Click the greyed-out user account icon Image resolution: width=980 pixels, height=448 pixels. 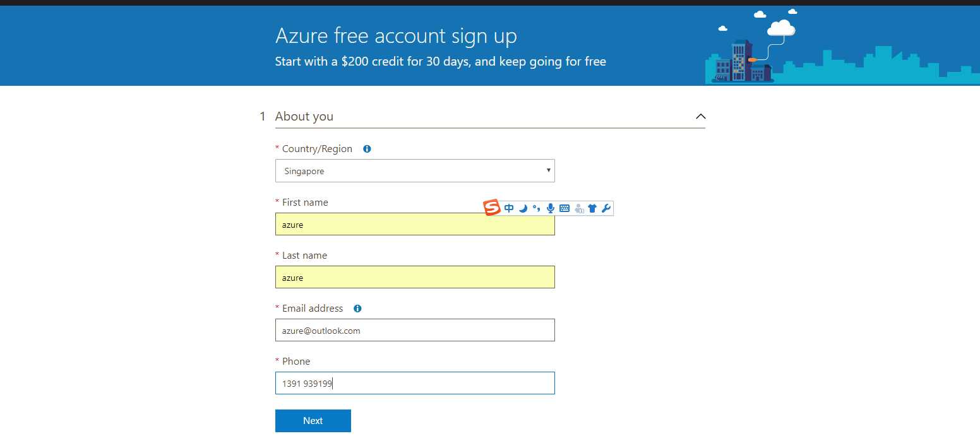(x=579, y=208)
